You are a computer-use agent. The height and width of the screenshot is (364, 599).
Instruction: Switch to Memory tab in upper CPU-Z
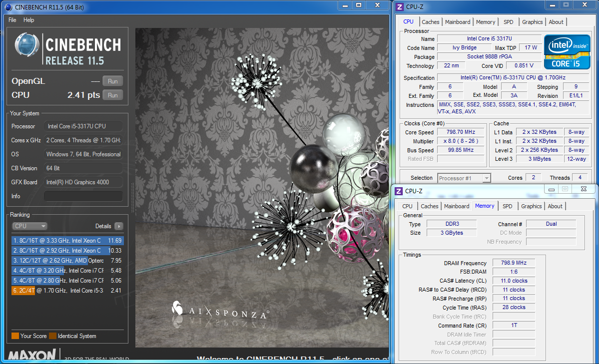(x=486, y=22)
